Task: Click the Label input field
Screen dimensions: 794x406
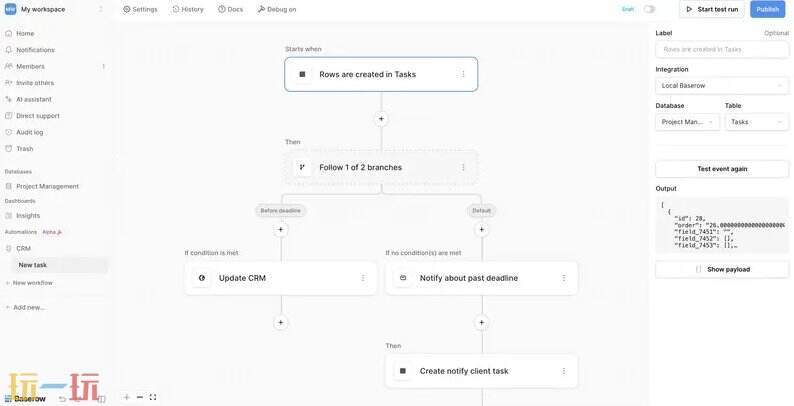Action: click(721, 48)
